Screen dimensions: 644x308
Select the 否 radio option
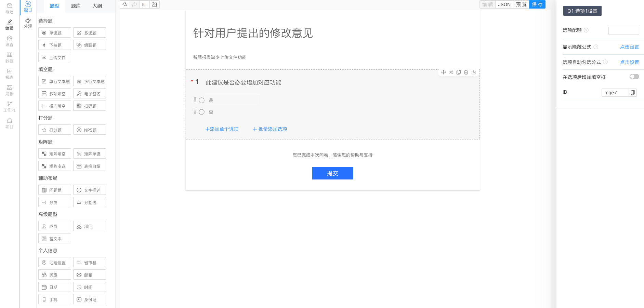201,112
